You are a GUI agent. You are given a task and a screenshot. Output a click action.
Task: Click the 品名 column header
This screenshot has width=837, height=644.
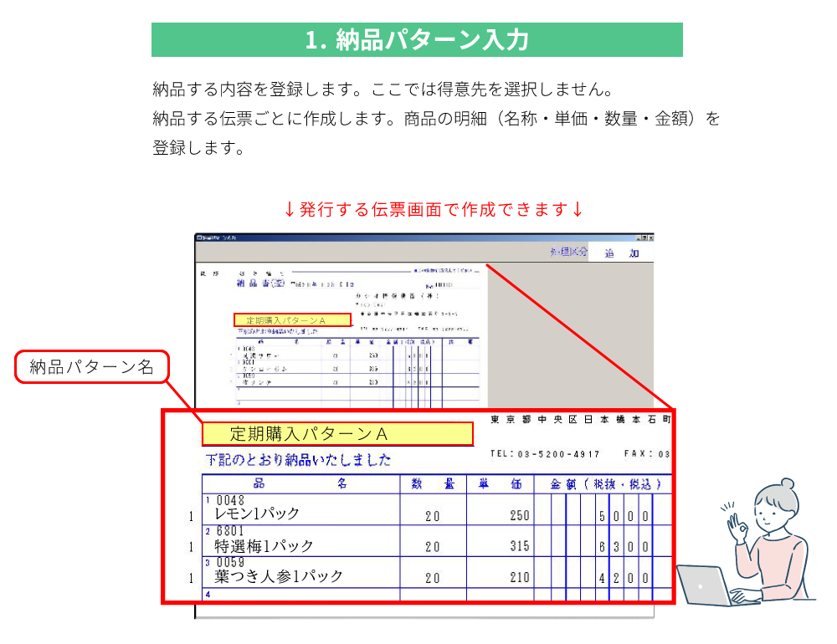point(300,483)
